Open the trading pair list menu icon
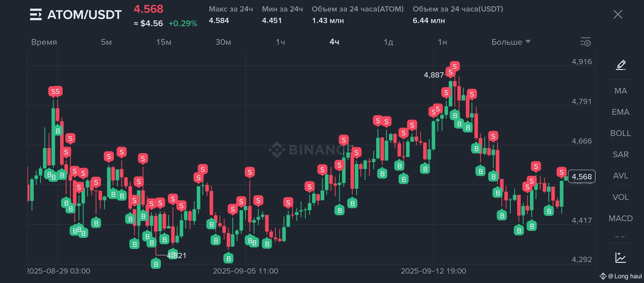 (x=36, y=14)
